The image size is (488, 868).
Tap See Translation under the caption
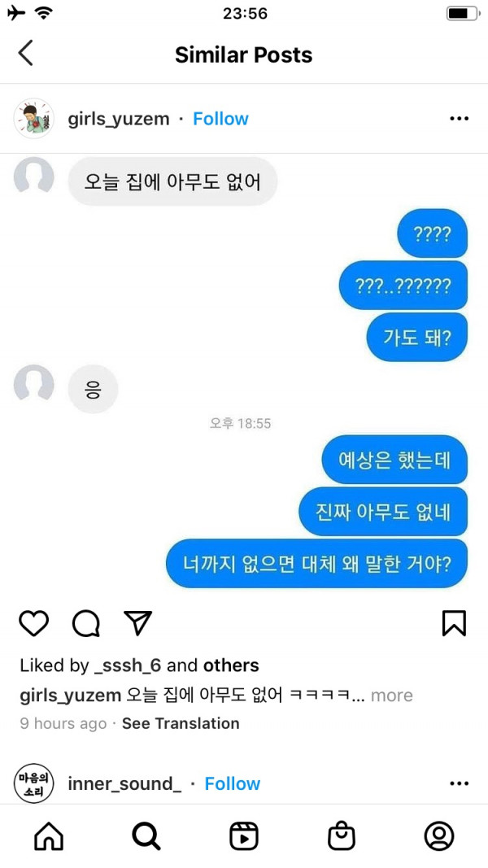tap(181, 723)
